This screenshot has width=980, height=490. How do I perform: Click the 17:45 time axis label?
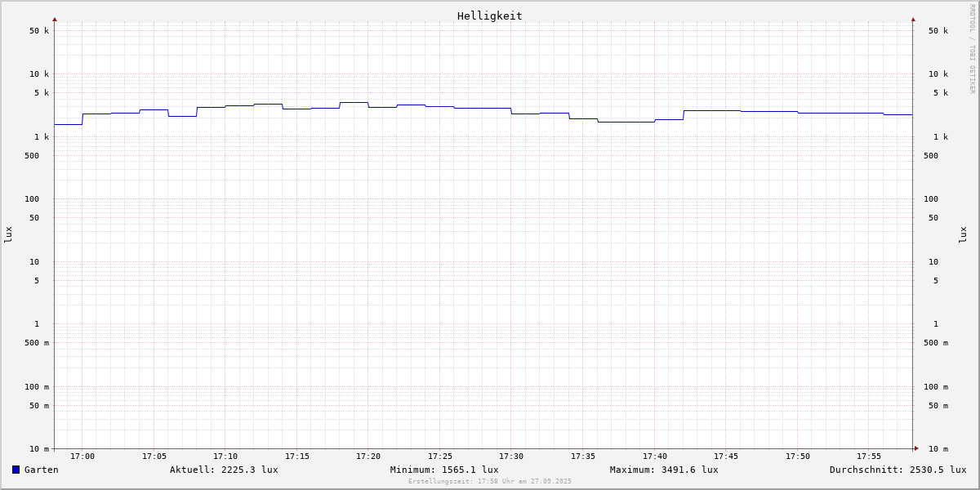[726, 457]
